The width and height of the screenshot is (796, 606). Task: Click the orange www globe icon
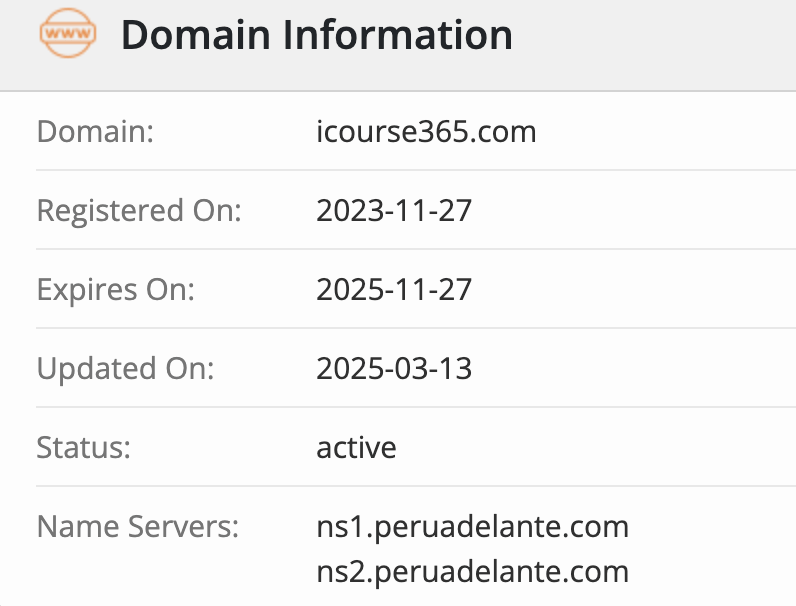[x=68, y=36]
